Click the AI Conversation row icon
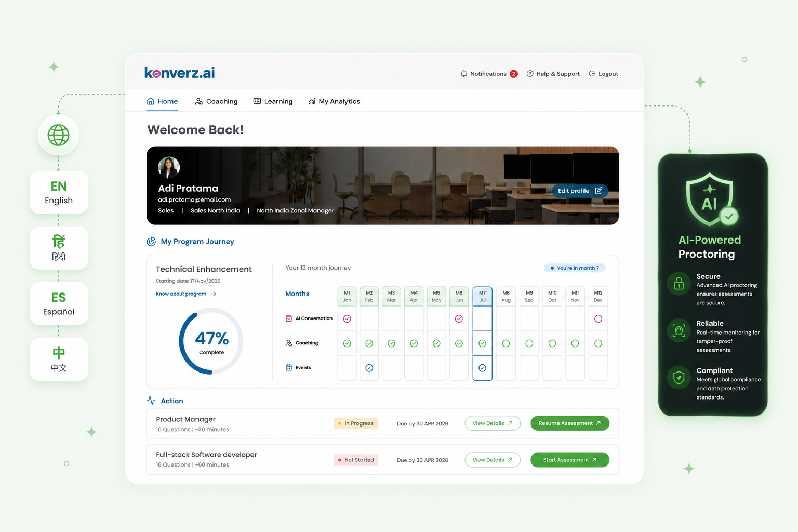The height and width of the screenshot is (532, 798). (x=289, y=318)
